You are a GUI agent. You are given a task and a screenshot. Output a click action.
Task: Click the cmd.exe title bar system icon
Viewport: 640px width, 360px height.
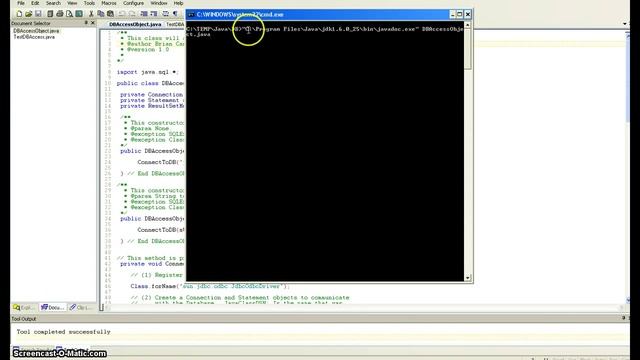(x=191, y=15)
